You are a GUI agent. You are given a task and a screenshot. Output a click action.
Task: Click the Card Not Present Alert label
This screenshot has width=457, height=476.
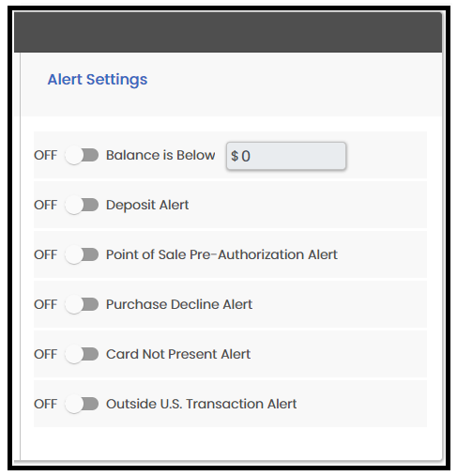[x=178, y=354]
